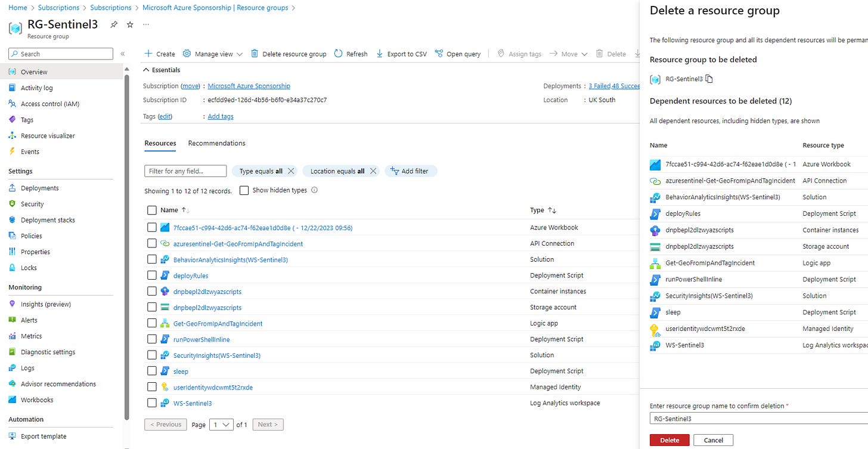This screenshot has width=868, height=449.
Task: Collapse the left sidebar with double chevron
Action: (x=123, y=54)
